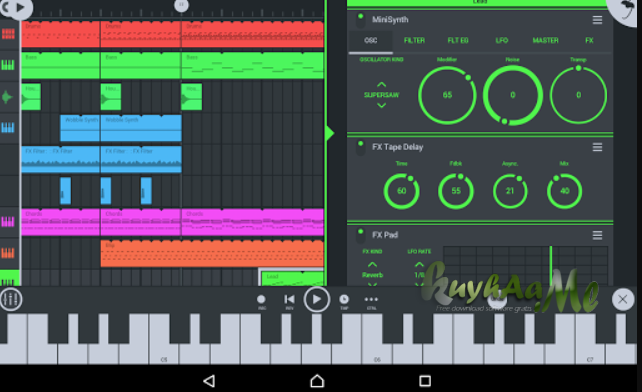Tap the Android recent apps icon
Screen dimensions: 642x392
click(425, 381)
